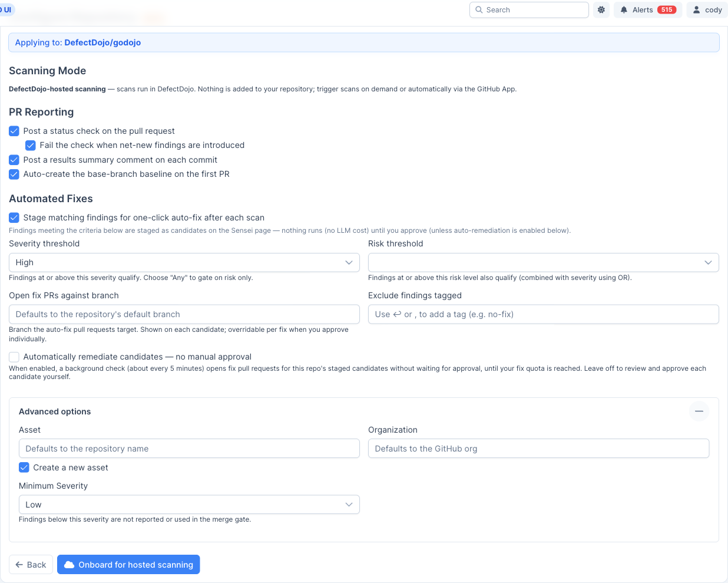Click the left arrow on Back button
728x583 pixels.
tap(19, 565)
